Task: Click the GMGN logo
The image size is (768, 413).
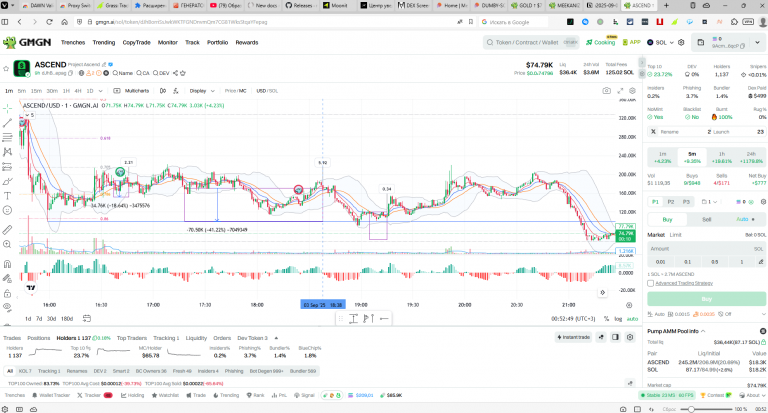Action: point(27,43)
